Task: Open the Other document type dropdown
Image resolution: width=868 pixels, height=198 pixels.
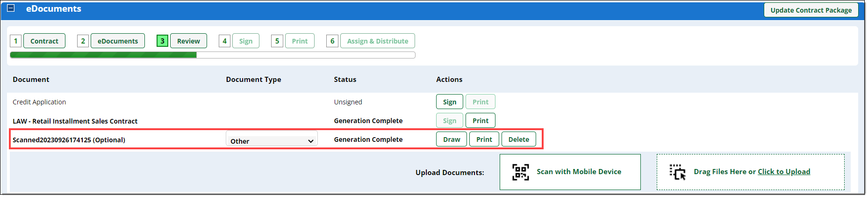Action: tap(272, 140)
